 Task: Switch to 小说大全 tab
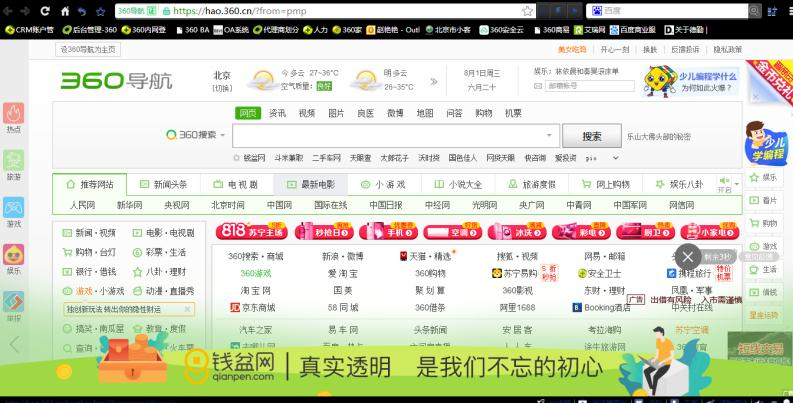[458, 185]
